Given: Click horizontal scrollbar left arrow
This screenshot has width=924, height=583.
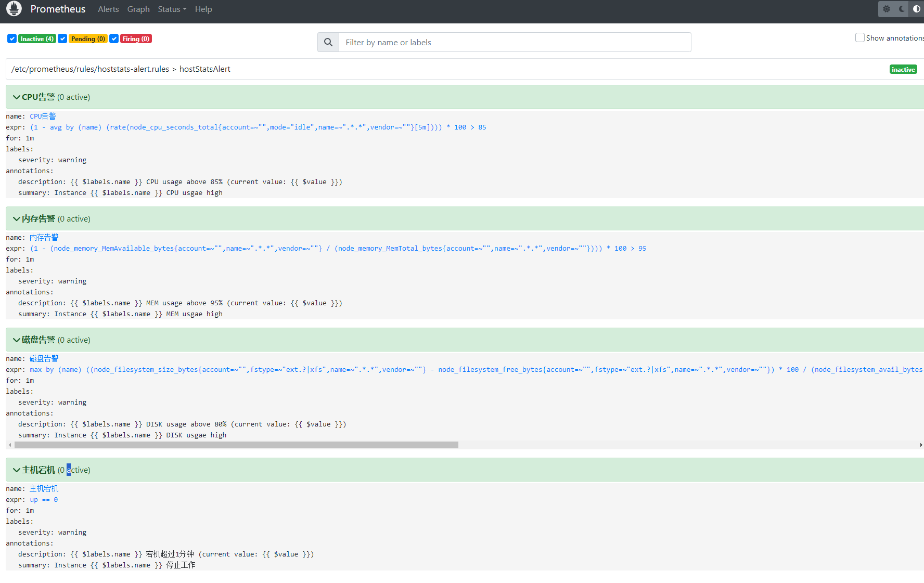Looking at the screenshot, I should (x=10, y=445).
